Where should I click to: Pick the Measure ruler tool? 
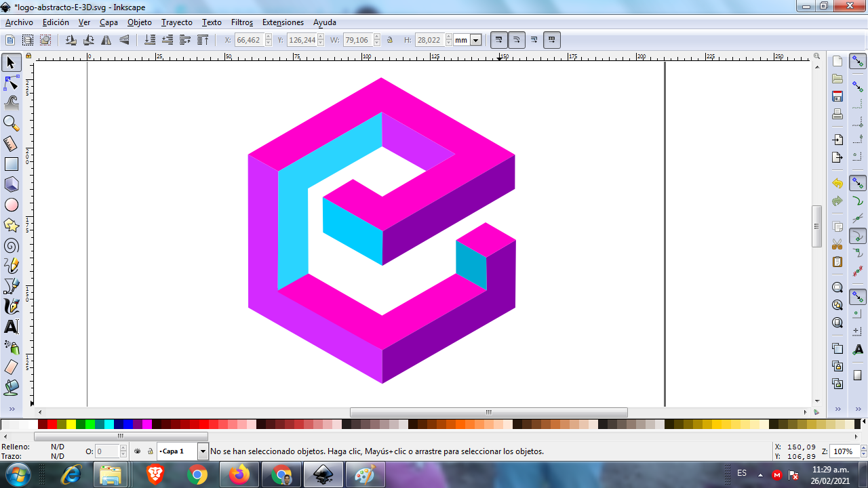tap(11, 144)
